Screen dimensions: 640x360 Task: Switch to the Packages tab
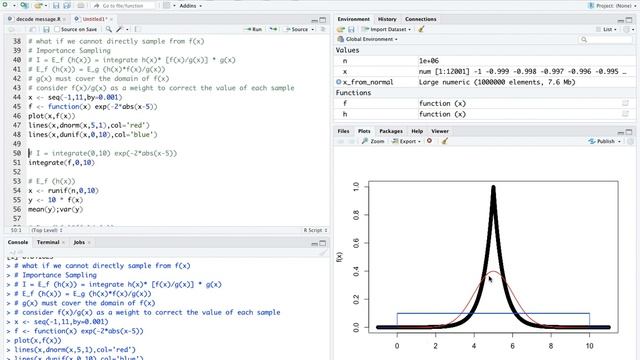click(x=391, y=131)
